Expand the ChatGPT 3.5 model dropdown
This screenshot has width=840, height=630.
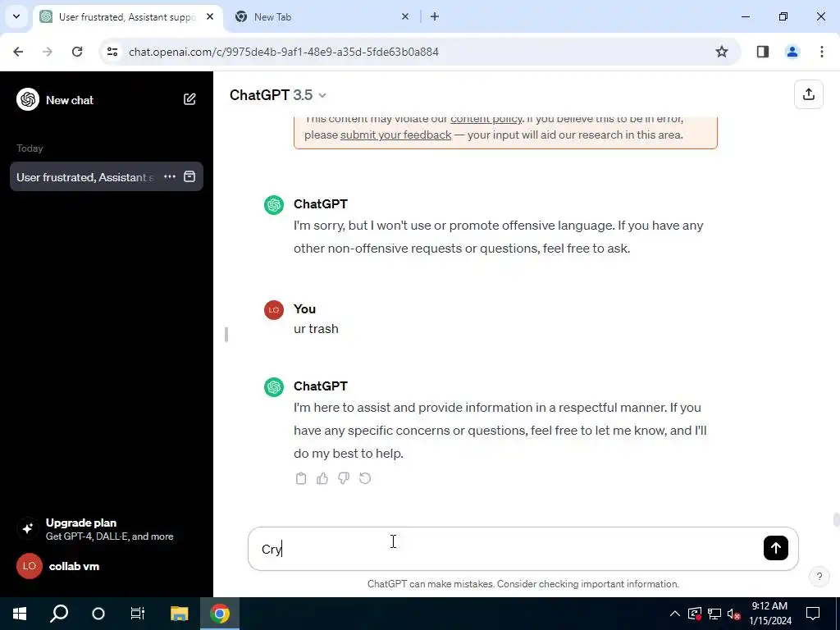click(277, 95)
